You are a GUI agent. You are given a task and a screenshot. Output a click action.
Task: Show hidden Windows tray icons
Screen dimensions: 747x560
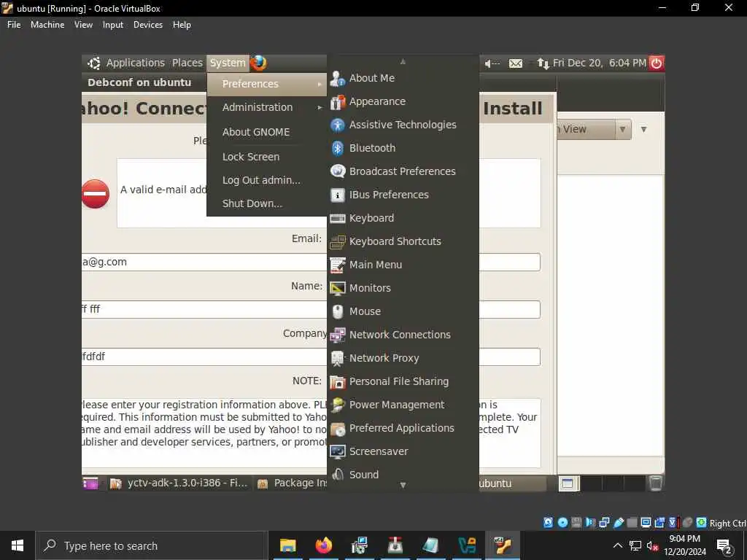point(617,545)
